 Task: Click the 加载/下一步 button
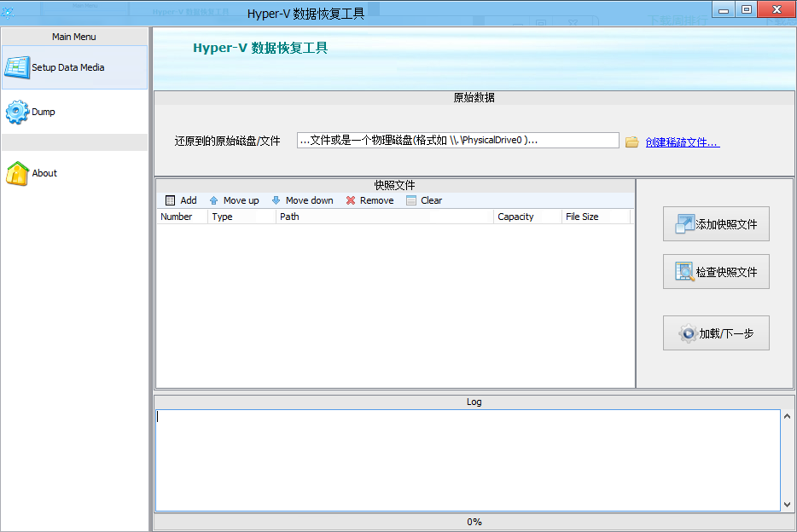tap(716, 333)
